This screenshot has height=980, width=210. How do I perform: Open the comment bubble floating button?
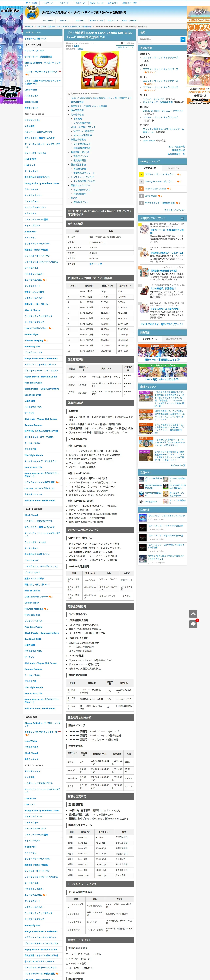tap(193, 624)
